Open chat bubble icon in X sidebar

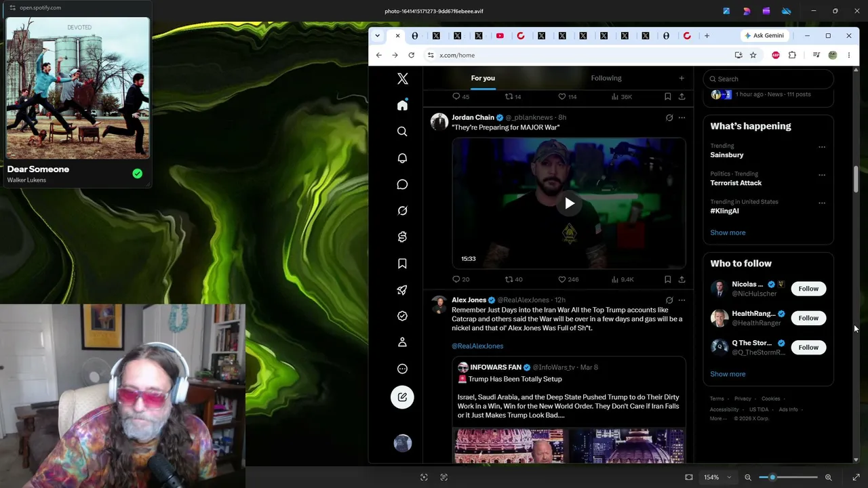402,184
